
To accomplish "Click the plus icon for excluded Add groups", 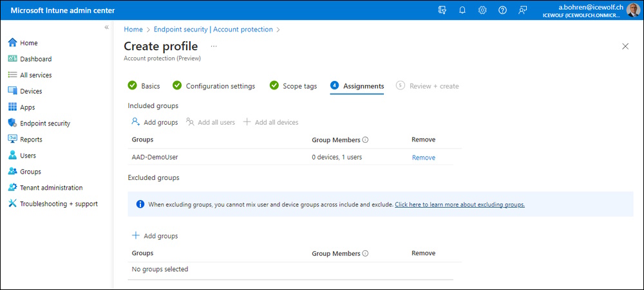I will tap(135, 235).
